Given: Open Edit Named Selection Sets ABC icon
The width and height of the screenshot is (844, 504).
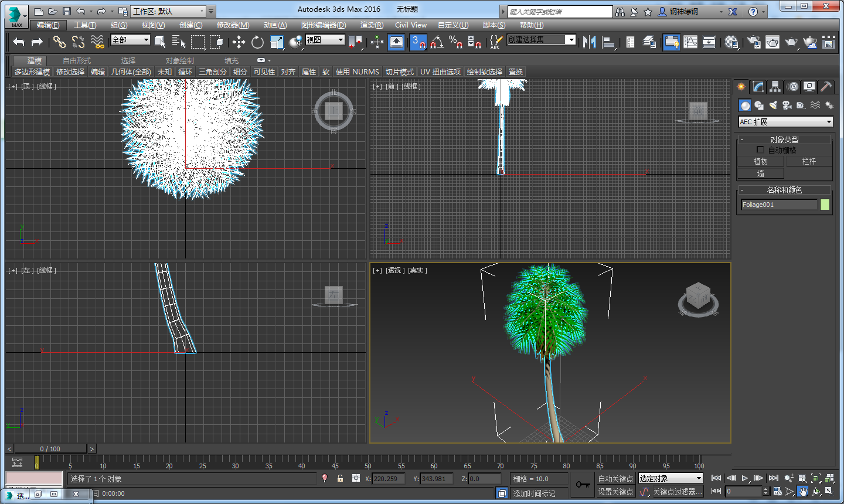Looking at the screenshot, I should tap(496, 42).
